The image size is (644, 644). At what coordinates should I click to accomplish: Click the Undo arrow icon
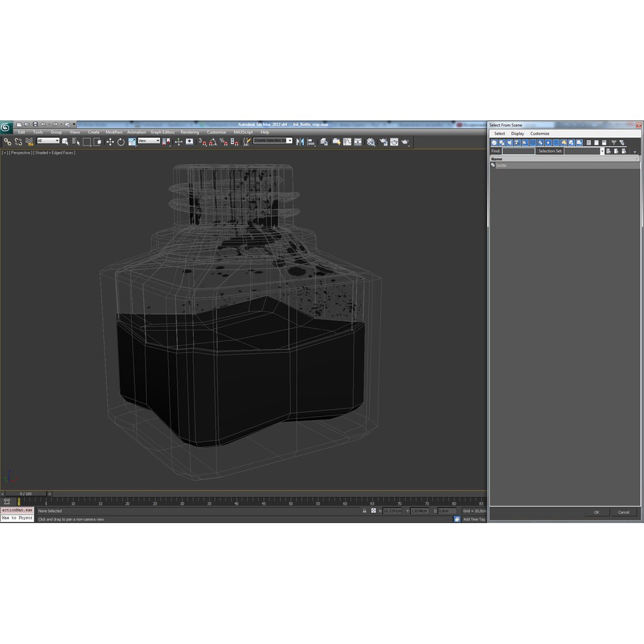(x=43, y=125)
